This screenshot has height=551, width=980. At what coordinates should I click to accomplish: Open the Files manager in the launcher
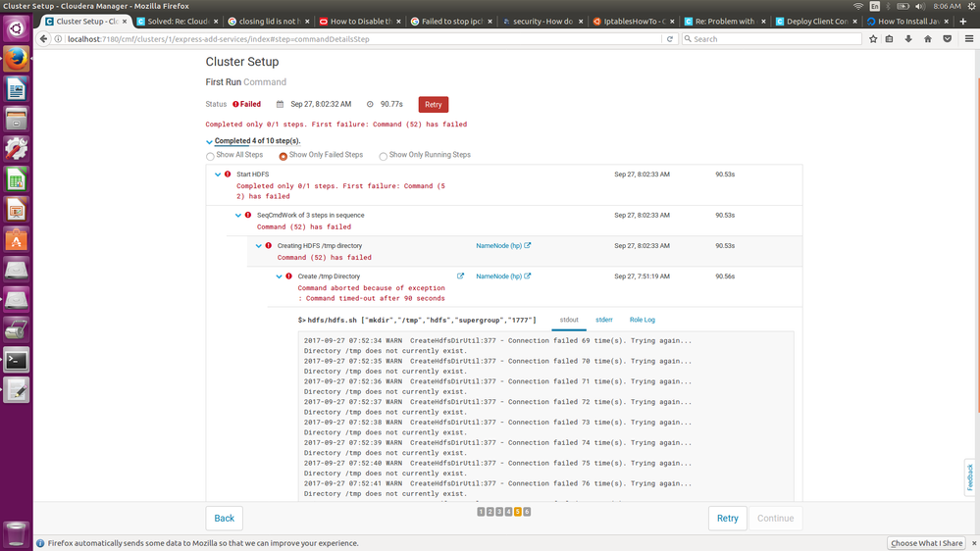[x=17, y=120]
